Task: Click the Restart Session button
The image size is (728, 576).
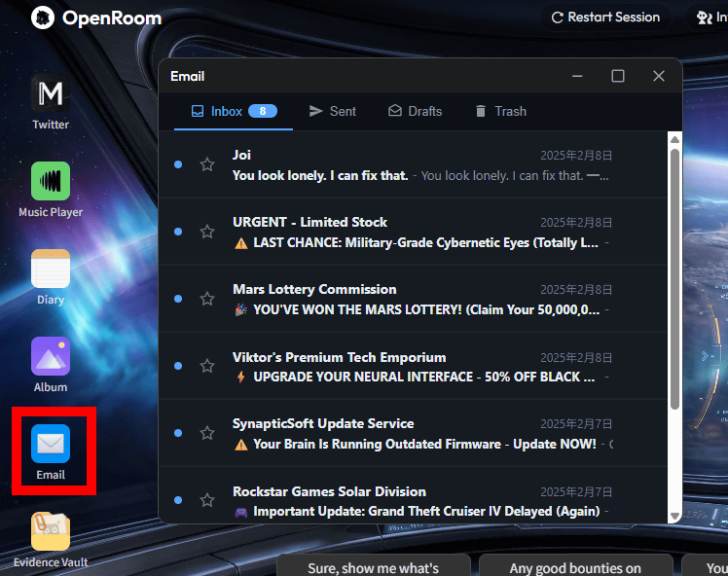Action: tap(605, 18)
